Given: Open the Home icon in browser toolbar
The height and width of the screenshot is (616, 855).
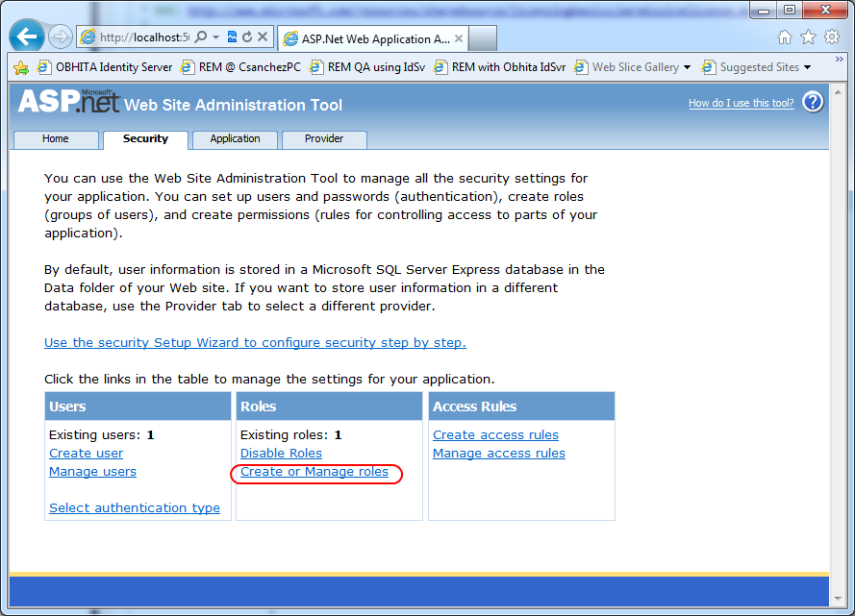Looking at the screenshot, I should pos(784,37).
